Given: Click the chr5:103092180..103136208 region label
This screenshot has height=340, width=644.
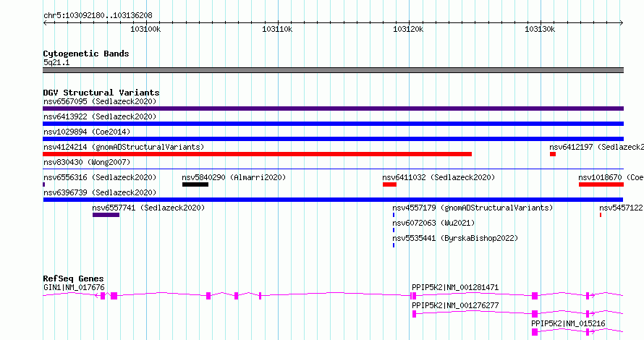Looking at the screenshot, I should coord(98,16).
